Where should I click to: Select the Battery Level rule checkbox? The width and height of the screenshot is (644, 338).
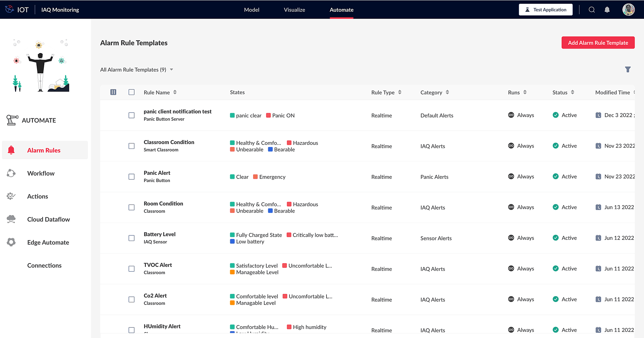[131, 238]
